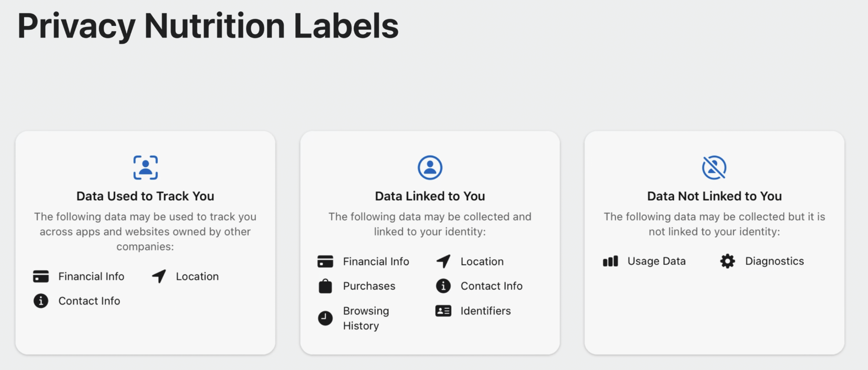Click the Data Used to Track You icon
The width and height of the screenshot is (868, 370).
point(145,167)
